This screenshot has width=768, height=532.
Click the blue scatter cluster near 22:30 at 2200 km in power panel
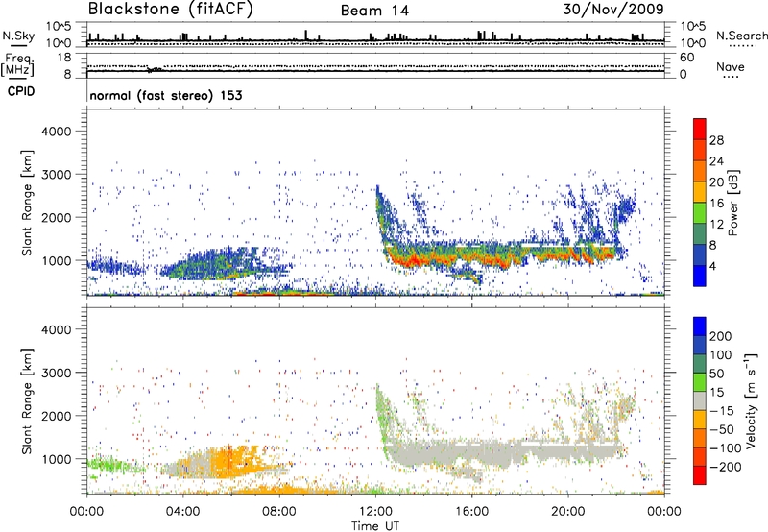coord(626,208)
